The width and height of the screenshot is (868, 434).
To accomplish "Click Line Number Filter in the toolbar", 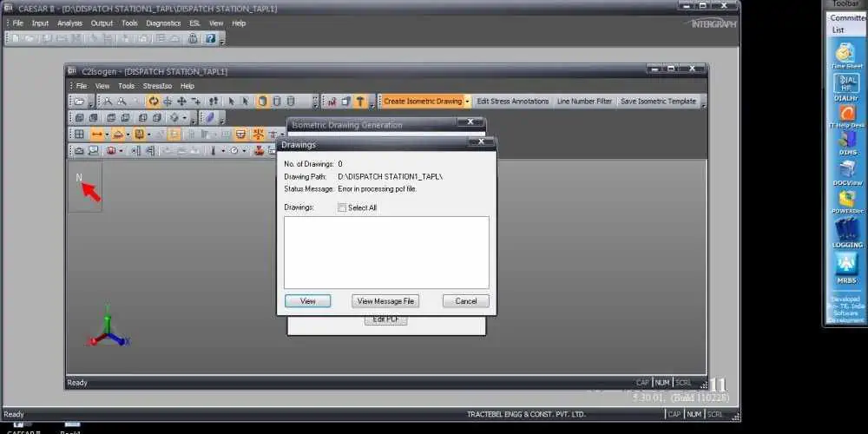I will (584, 102).
